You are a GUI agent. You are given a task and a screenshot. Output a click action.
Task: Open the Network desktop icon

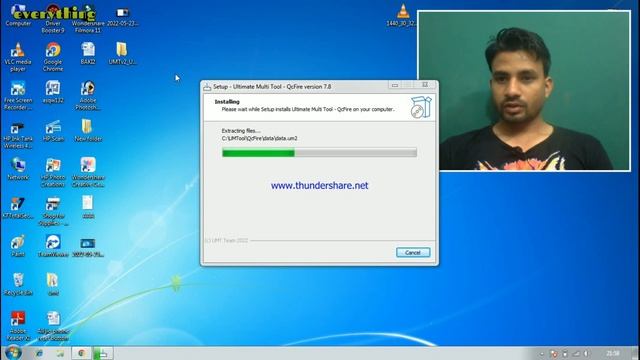tap(18, 169)
